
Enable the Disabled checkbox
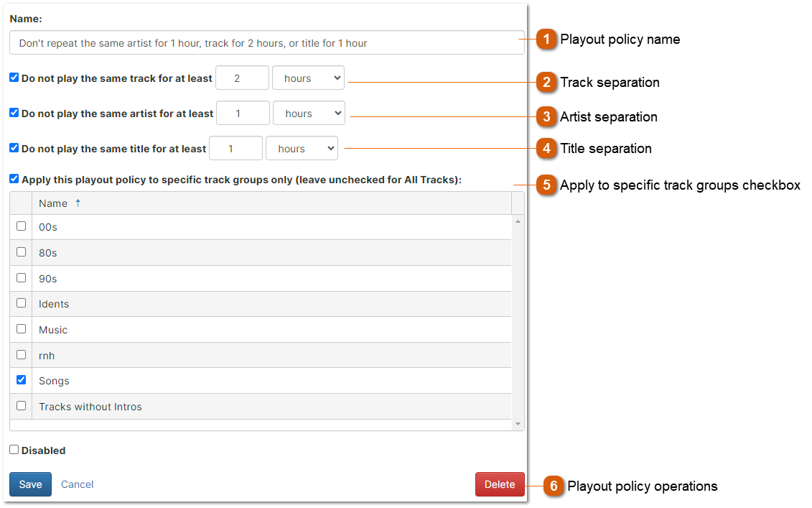click(x=14, y=450)
